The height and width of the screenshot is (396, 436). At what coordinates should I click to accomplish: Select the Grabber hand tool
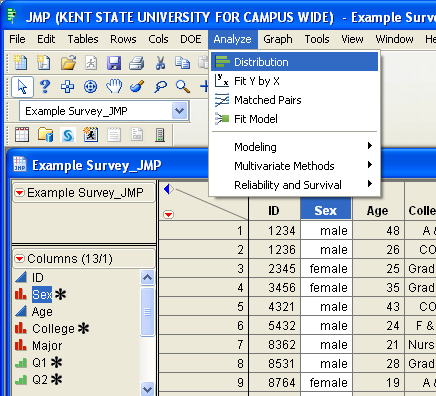coord(114,86)
